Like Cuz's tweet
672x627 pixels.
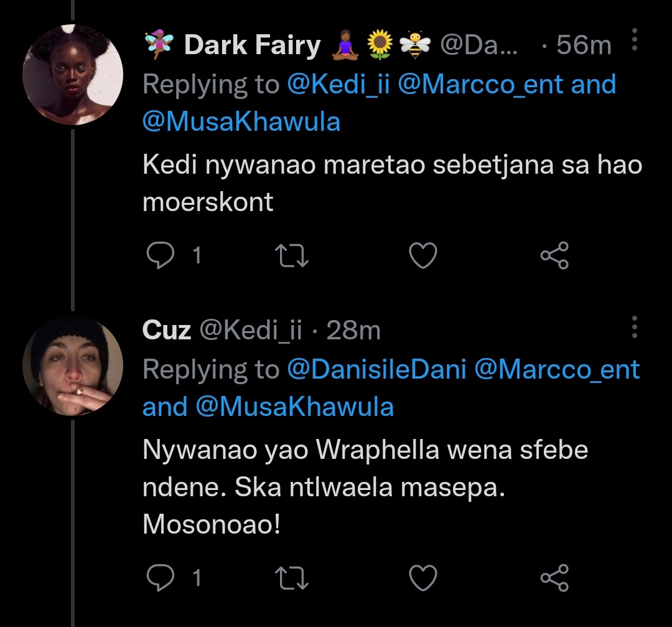(x=423, y=578)
